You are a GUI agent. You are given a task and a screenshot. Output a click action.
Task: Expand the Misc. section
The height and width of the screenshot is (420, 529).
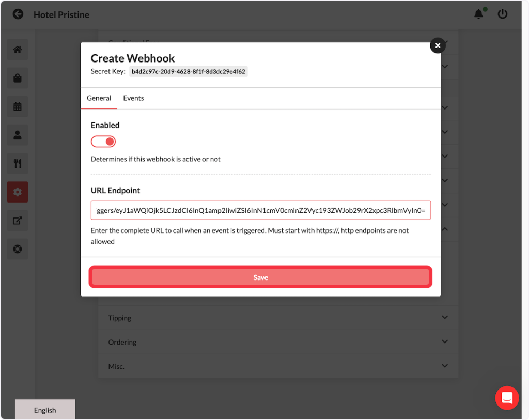coord(278,366)
